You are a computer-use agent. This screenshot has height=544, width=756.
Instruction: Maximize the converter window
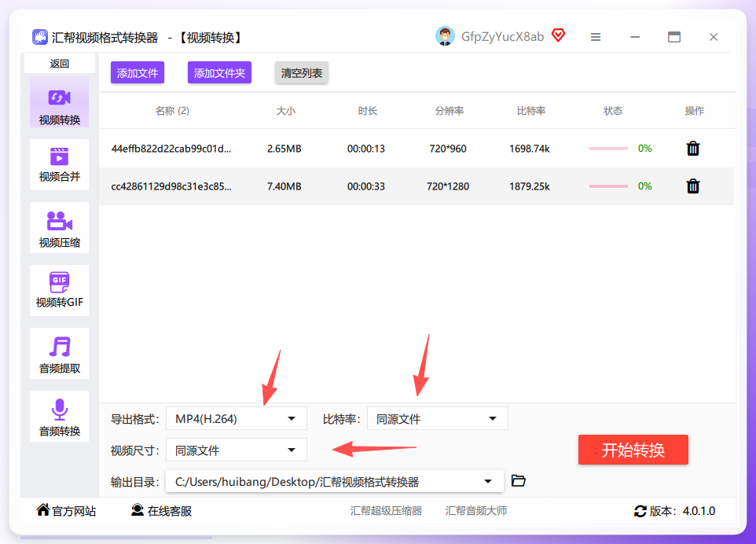click(674, 37)
